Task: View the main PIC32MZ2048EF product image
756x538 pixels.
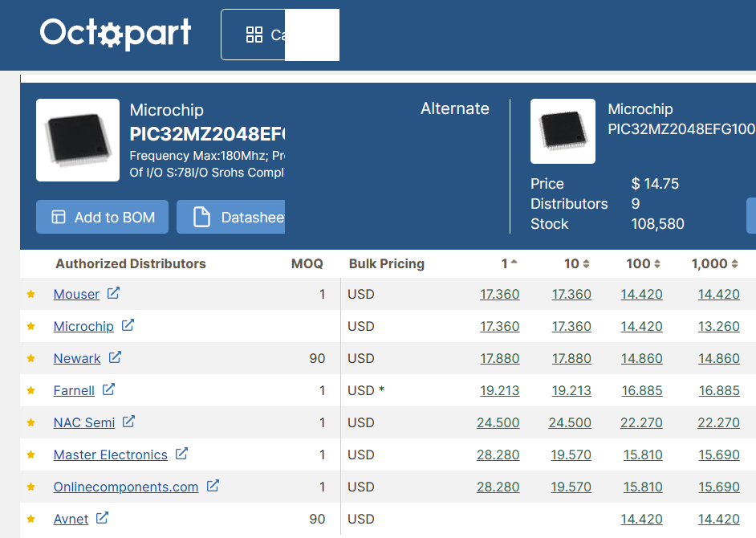Action: tap(78, 140)
